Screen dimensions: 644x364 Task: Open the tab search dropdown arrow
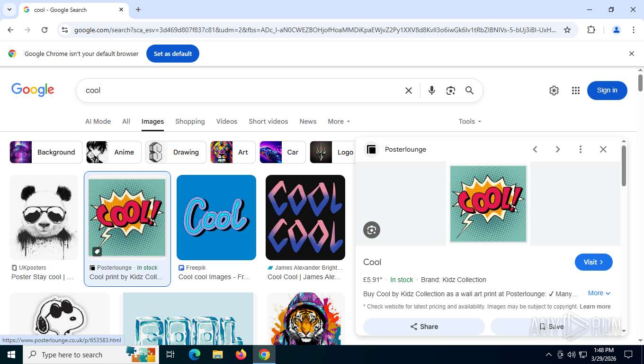point(9,9)
